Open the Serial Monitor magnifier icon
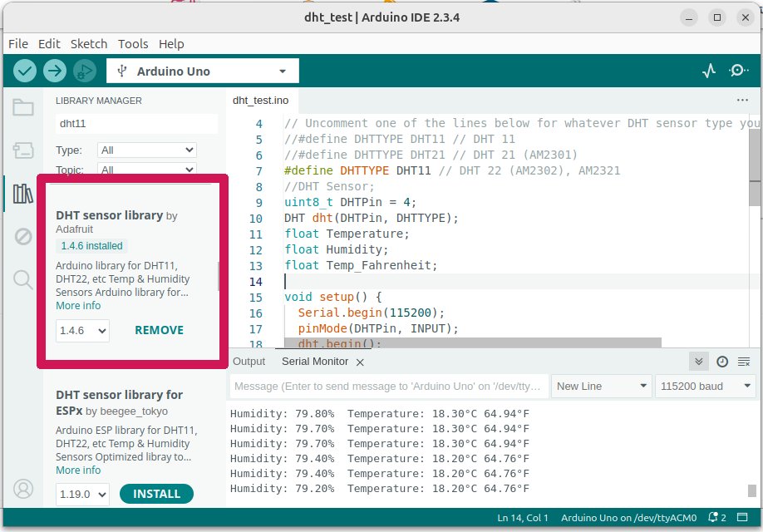 tap(738, 71)
